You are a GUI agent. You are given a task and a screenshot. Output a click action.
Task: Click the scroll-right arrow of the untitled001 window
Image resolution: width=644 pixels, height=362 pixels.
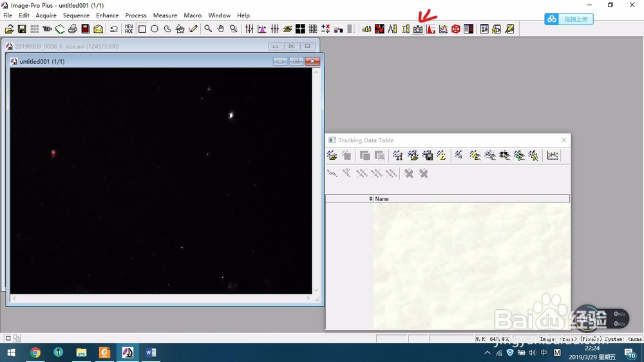pyautogui.click(x=308, y=298)
